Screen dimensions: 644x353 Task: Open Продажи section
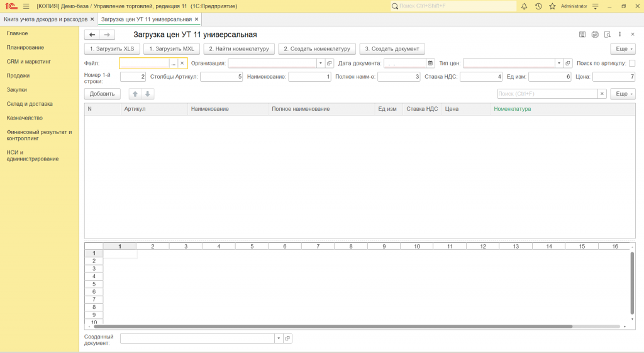(x=18, y=76)
